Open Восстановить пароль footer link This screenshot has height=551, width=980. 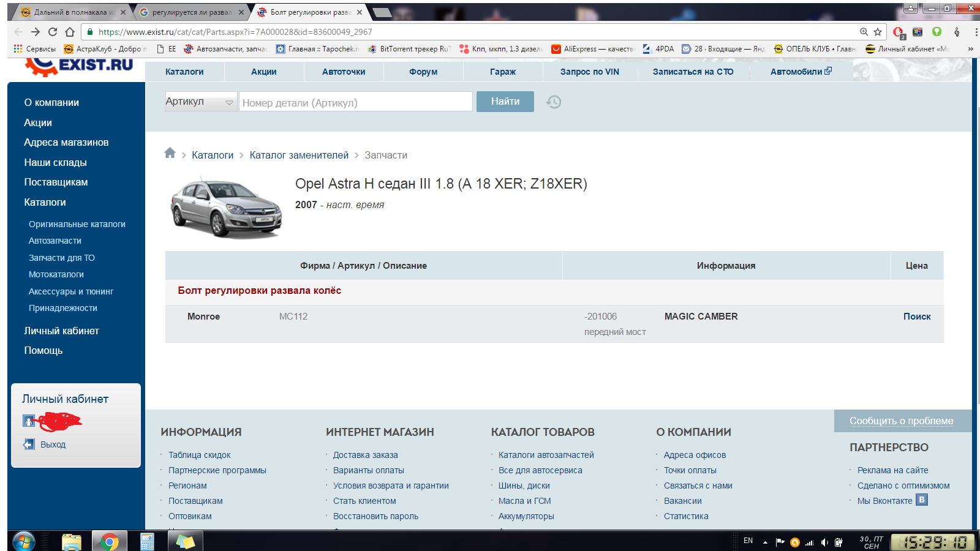click(376, 516)
